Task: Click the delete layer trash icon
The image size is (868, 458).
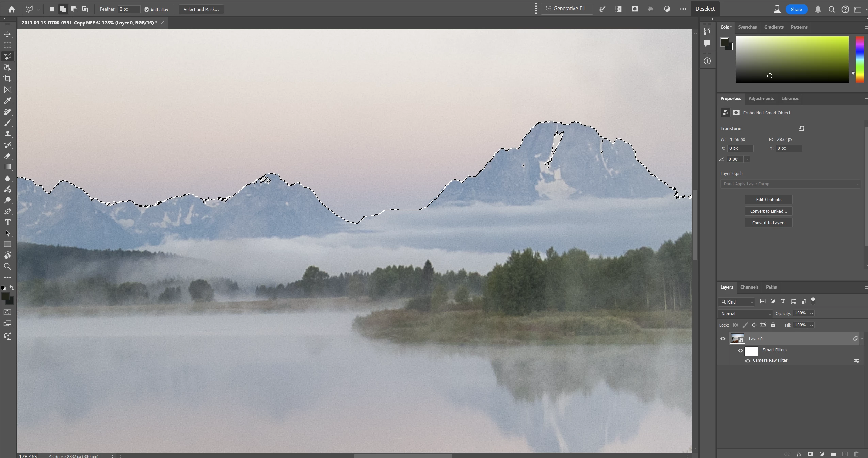Action: (856, 454)
